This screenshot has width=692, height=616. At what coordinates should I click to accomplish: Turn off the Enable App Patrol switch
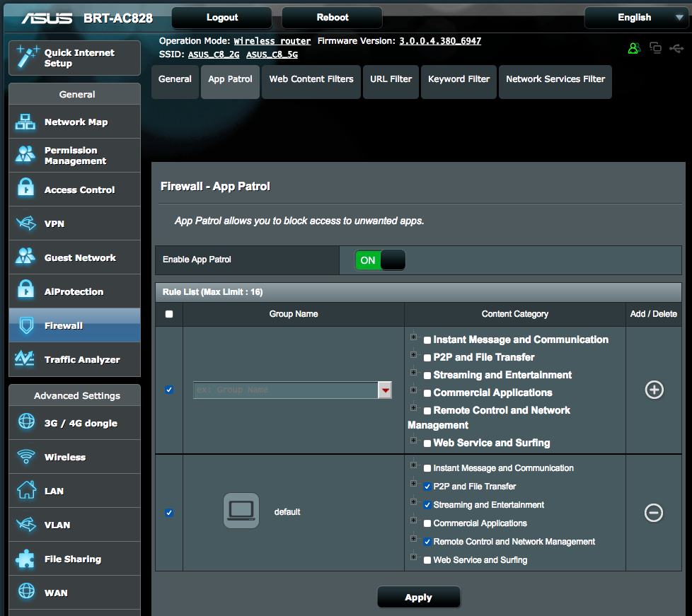[x=380, y=260]
